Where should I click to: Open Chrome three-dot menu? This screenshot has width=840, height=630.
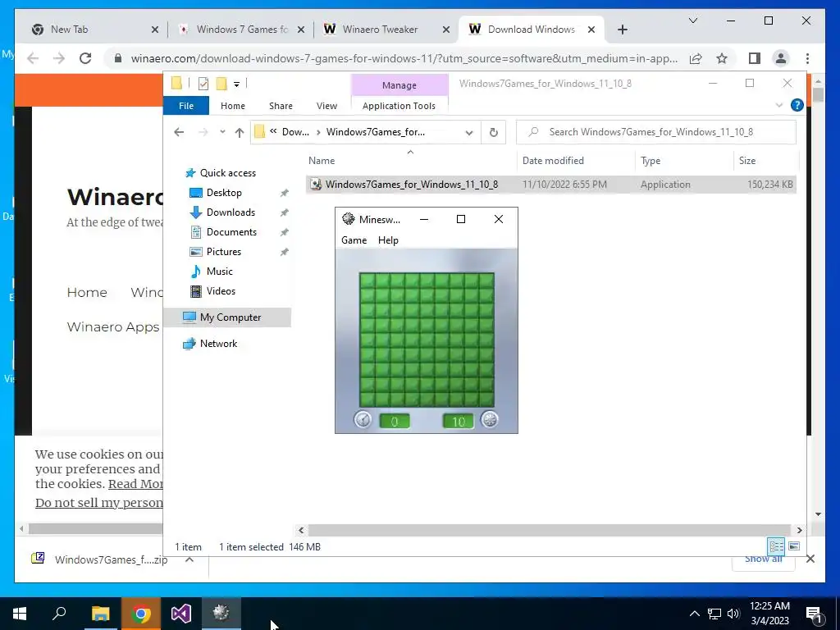[807, 58]
